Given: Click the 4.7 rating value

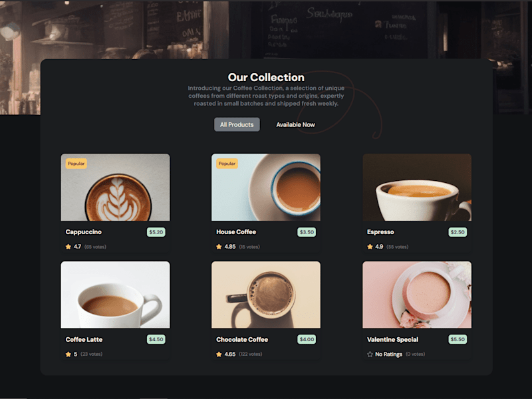Looking at the screenshot, I should tap(77, 247).
